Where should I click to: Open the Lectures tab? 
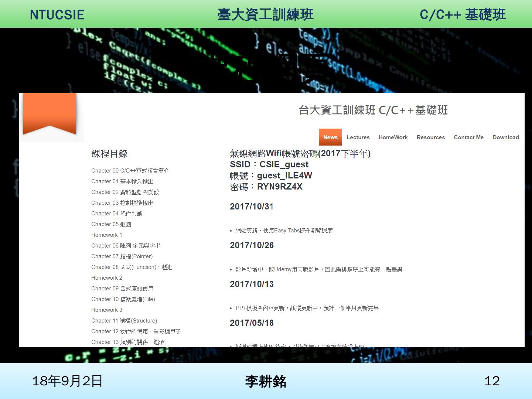[x=358, y=137]
